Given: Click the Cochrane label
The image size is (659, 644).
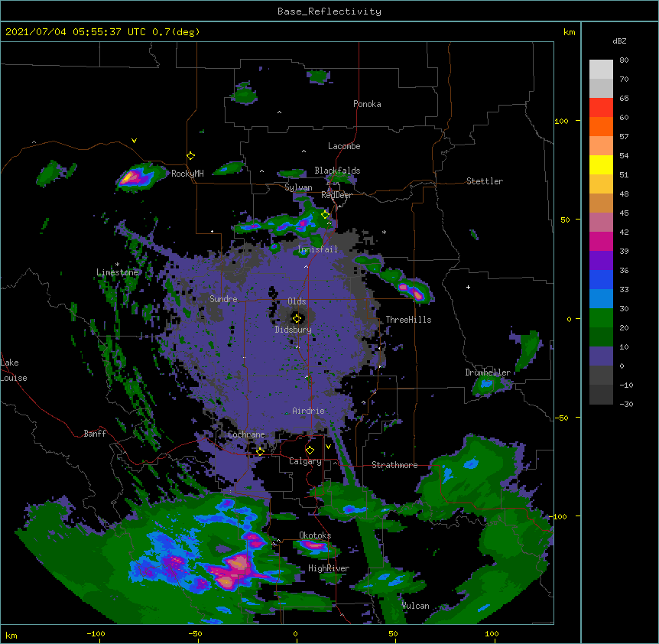Looking at the screenshot, I should 246,434.
